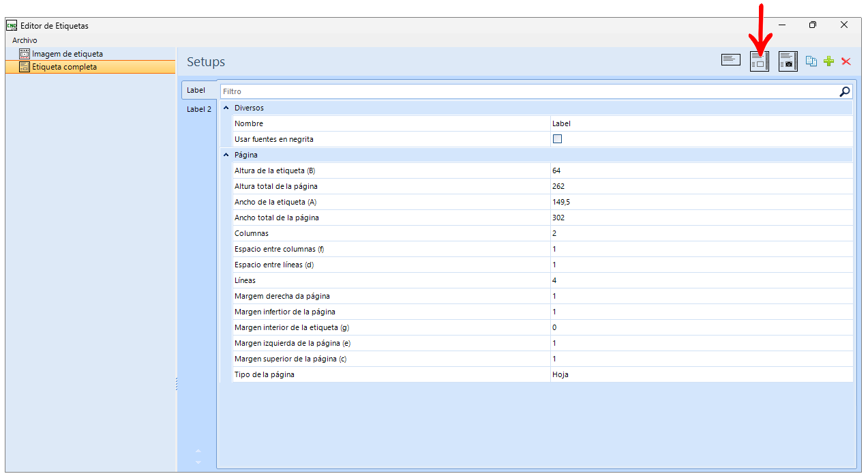
Task: Click the magnifier icon in the Filtro box
Action: coord(845,91)
